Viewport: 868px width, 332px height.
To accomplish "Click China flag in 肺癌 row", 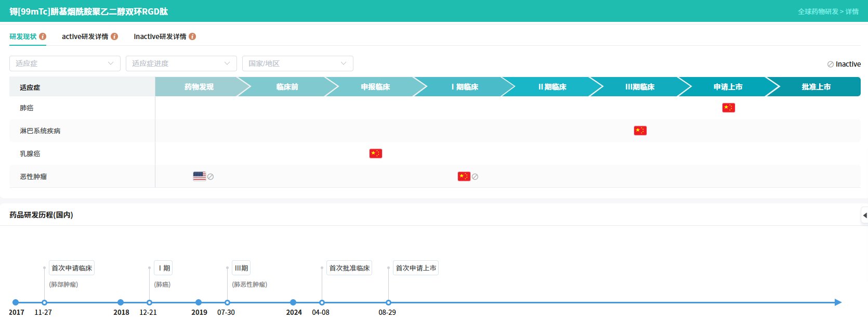I will (x=728, y=108).
